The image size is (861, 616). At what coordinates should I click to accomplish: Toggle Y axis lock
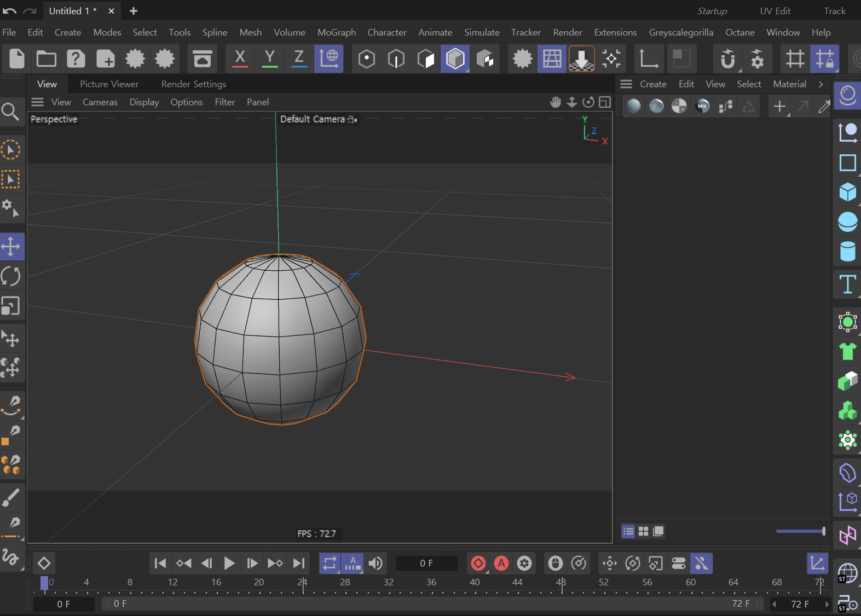click(269, 59)
